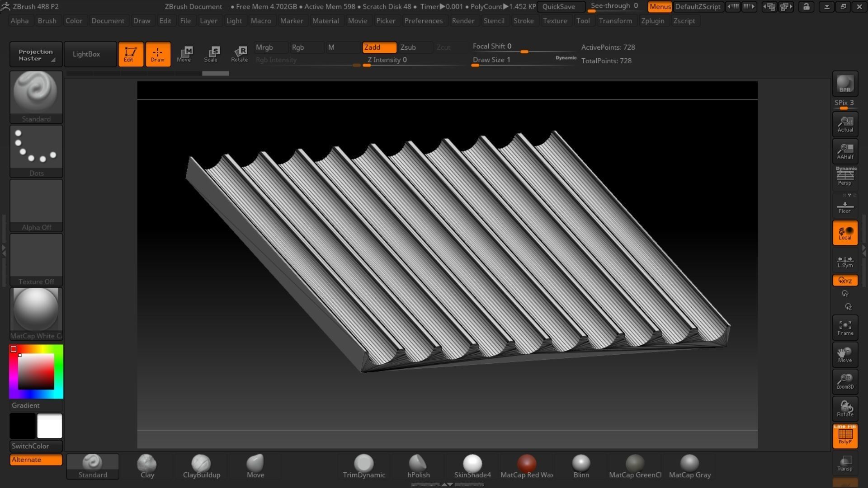Viewport: 868px width, 488px height.
Task: Click the Move canvas navigation button on right
Action: 845,355
